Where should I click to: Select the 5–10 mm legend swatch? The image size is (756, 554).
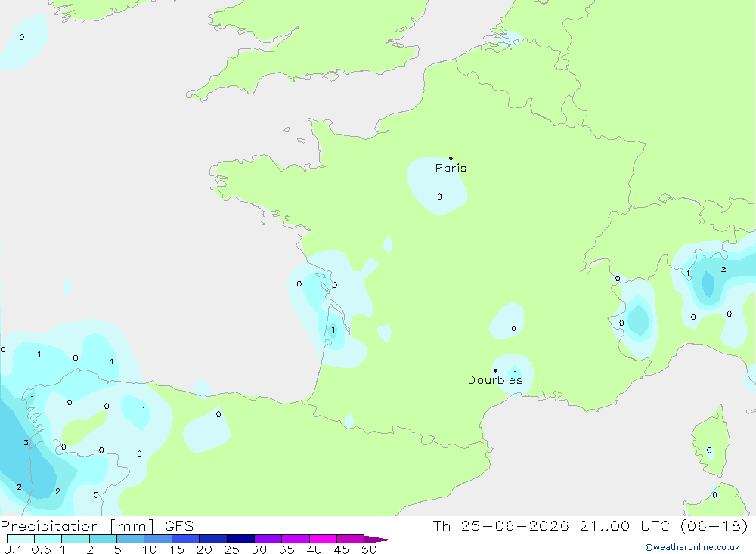[x=131, y=539]
